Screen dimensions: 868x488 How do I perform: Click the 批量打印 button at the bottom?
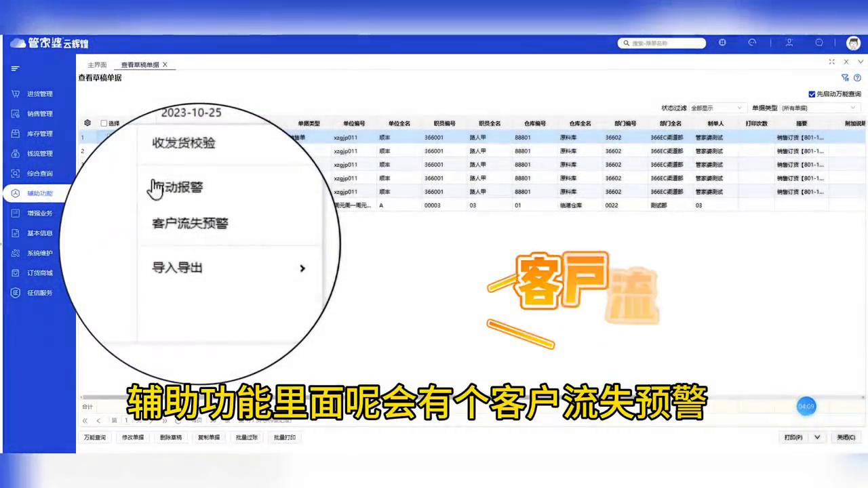284,437
